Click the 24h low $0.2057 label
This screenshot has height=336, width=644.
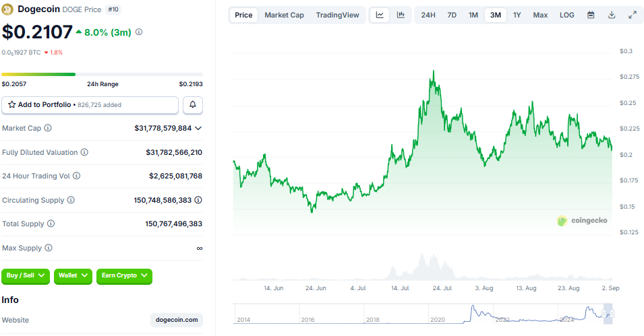[x=14, y=84]
